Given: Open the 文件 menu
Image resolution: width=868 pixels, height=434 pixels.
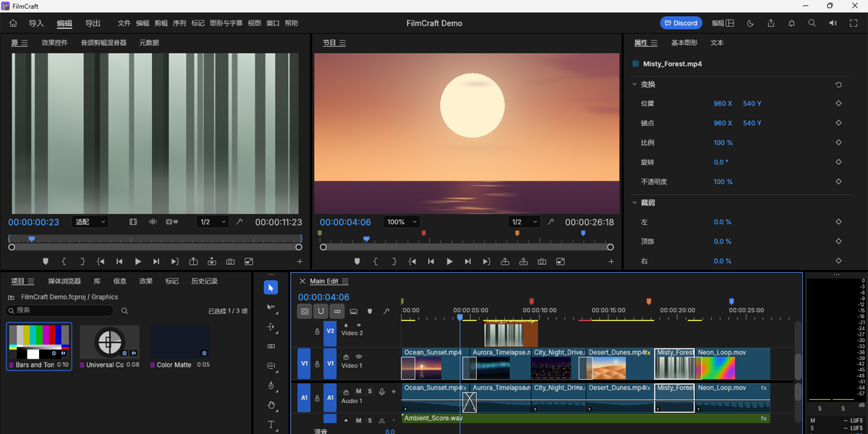Looking at the screenshot, I should click(124, 23).
